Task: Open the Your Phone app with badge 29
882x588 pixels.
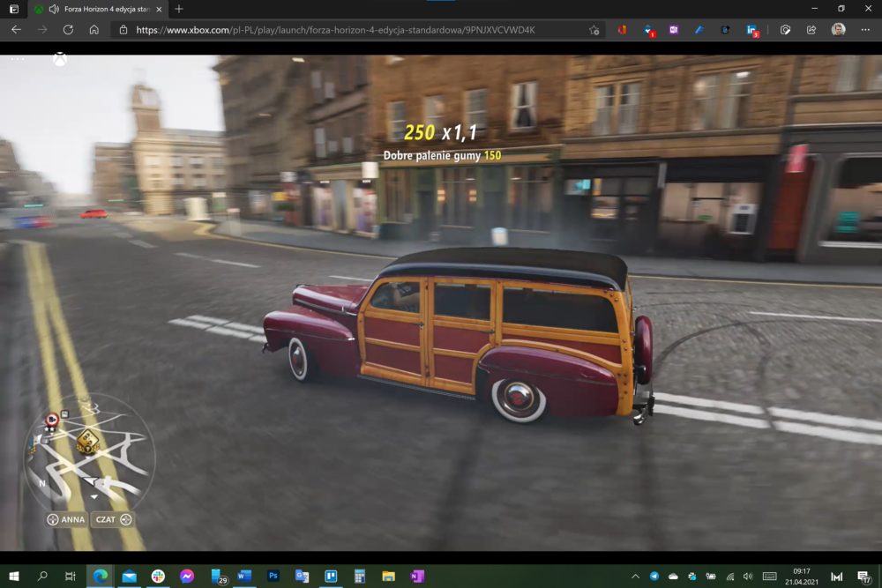Action: click(217, 577)
